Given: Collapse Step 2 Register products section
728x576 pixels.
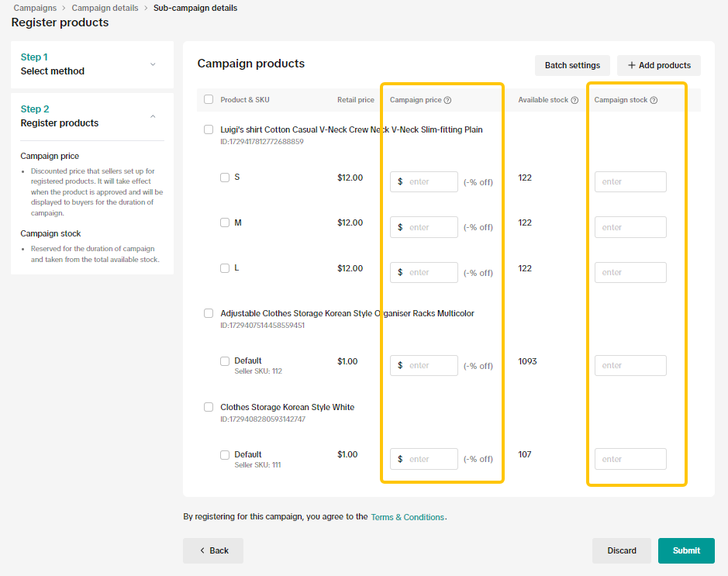Looking at the screenshot, I should point(153,116).
